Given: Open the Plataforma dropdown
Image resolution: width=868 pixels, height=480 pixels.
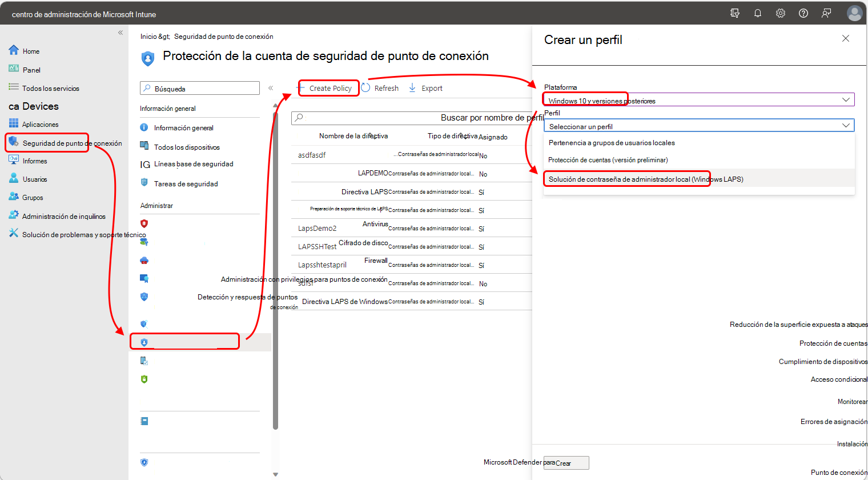Looking at the screenshot, I should pyautogui.click(x=699, y=99).
